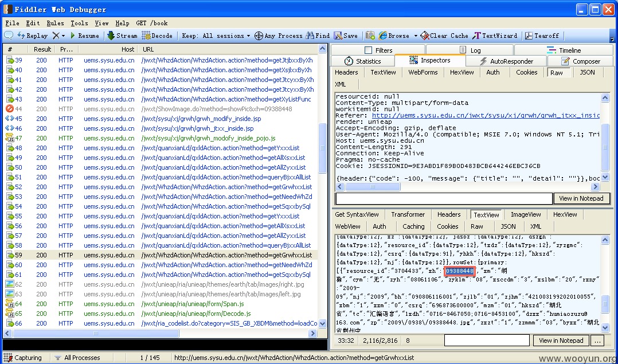Open the Keep: All sessions dropdown
The image size is (618, 364).
(x=216, y=36)
